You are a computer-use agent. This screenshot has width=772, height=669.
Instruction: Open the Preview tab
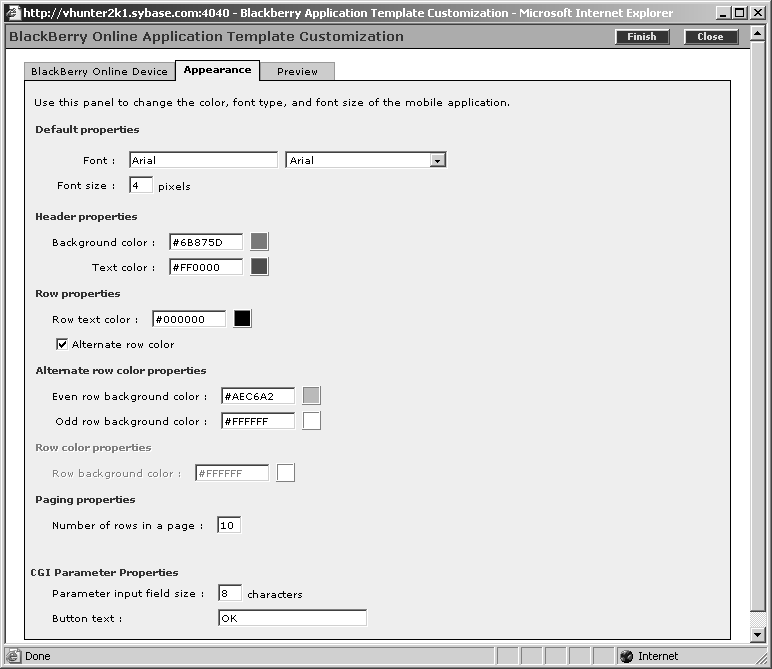coord(297,71)
